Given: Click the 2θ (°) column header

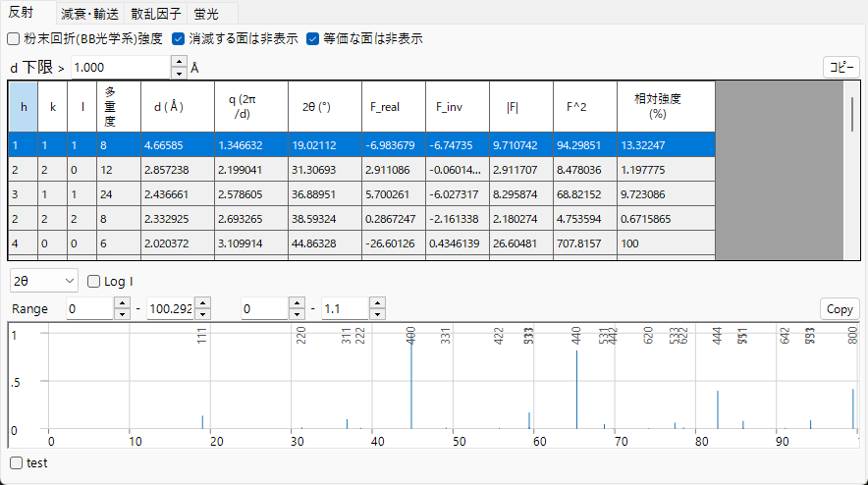Looking at the screenshot, I should click(325, 107).
